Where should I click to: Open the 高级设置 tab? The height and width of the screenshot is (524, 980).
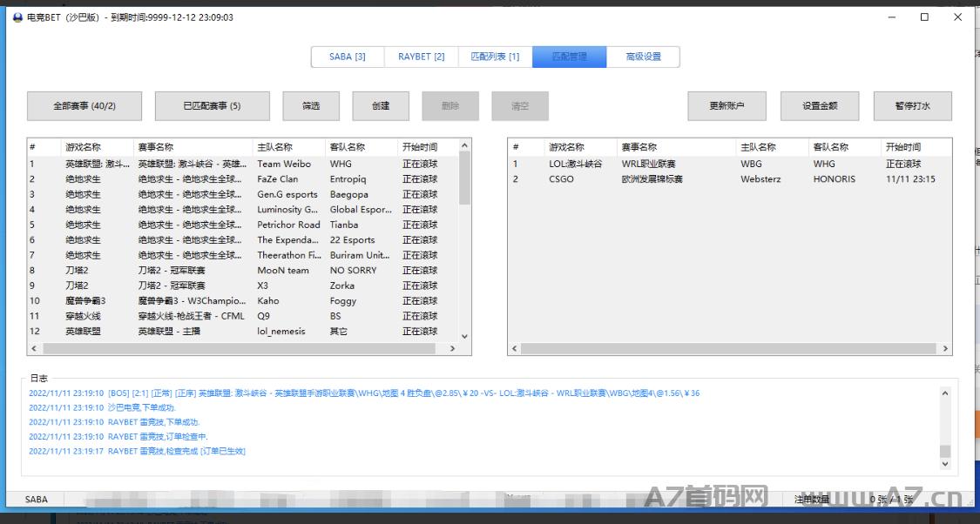click(643, 57)
